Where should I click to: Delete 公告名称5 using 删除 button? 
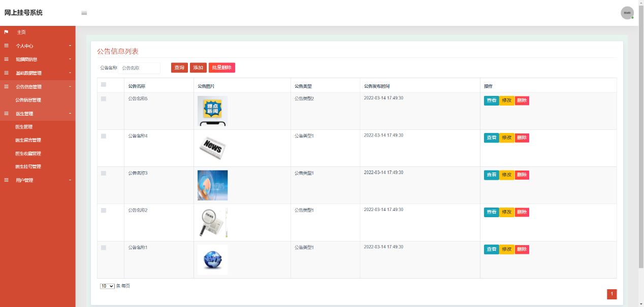[522, 100]
